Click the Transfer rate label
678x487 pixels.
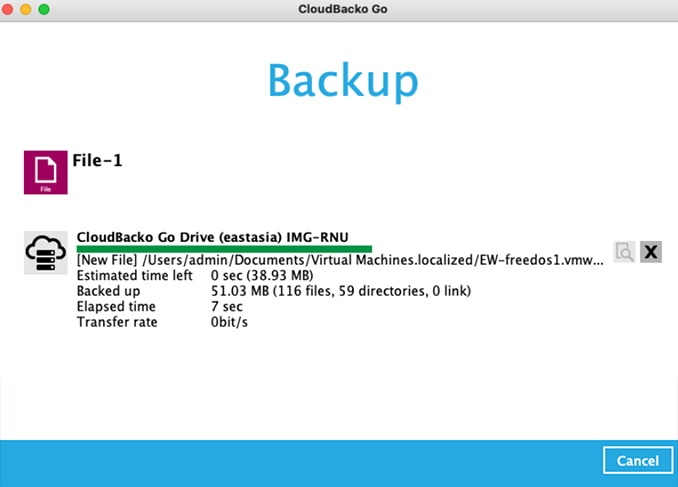[x=117, y=322]
